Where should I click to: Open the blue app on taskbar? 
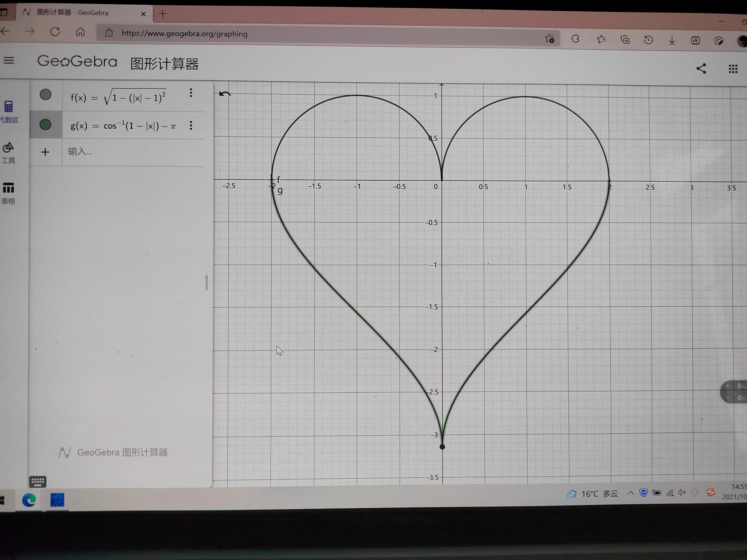point(57,500)
